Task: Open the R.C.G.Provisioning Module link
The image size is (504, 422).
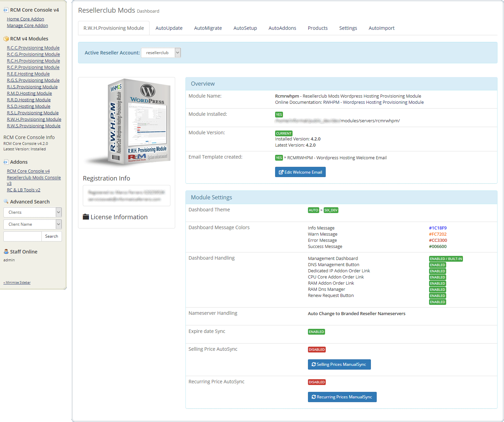Action: point(33,54)
